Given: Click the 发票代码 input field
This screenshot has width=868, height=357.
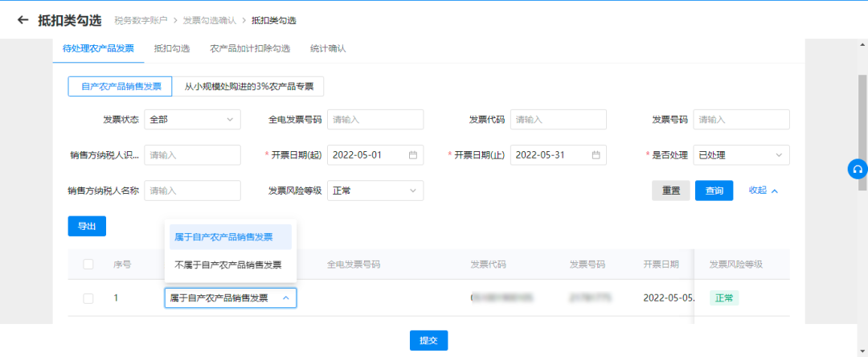Looking at the screenshot, I should 559,120.
